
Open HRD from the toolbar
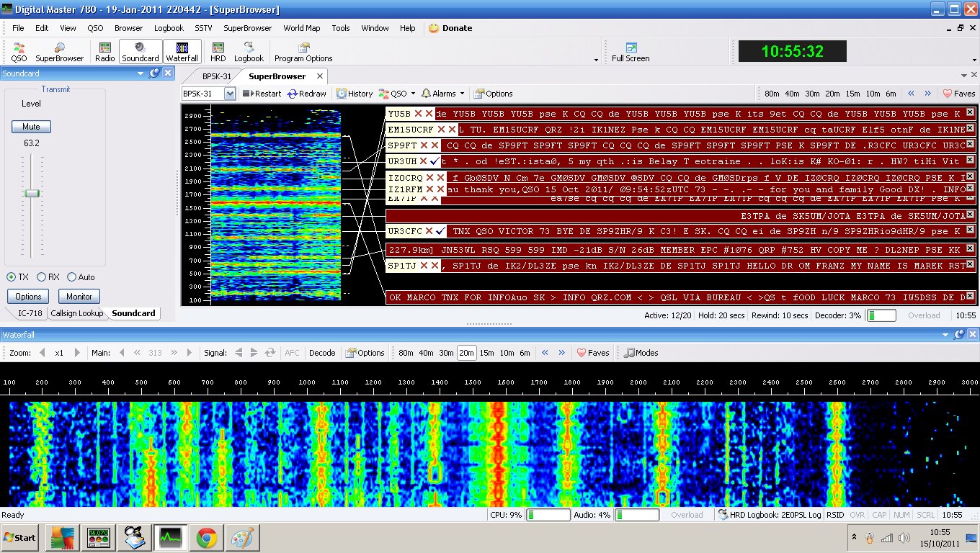point(218,52)
